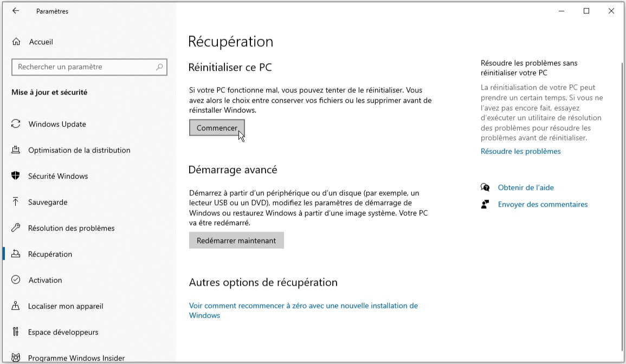Open Programme Windows Insider section
The height and width of the screenshot is (364, 626).
(x=76, y=358)
